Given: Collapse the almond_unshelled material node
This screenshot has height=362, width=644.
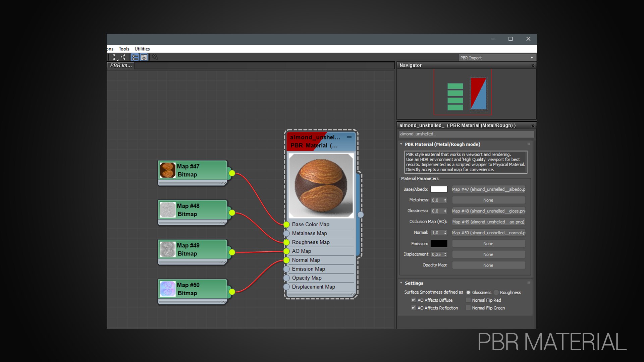Looking at the screenshot, I should click(x=349, y=137).
